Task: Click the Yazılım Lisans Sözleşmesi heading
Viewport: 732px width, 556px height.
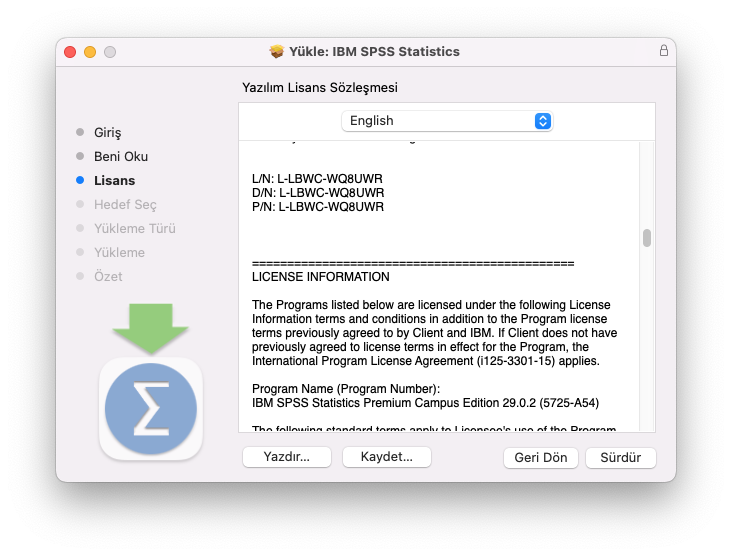Action: (320, 88)
